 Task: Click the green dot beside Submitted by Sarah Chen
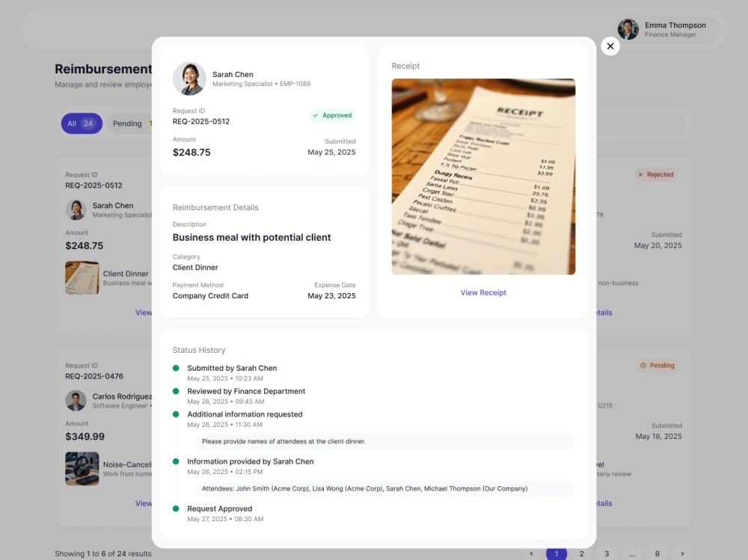click(x=176, y=368)
